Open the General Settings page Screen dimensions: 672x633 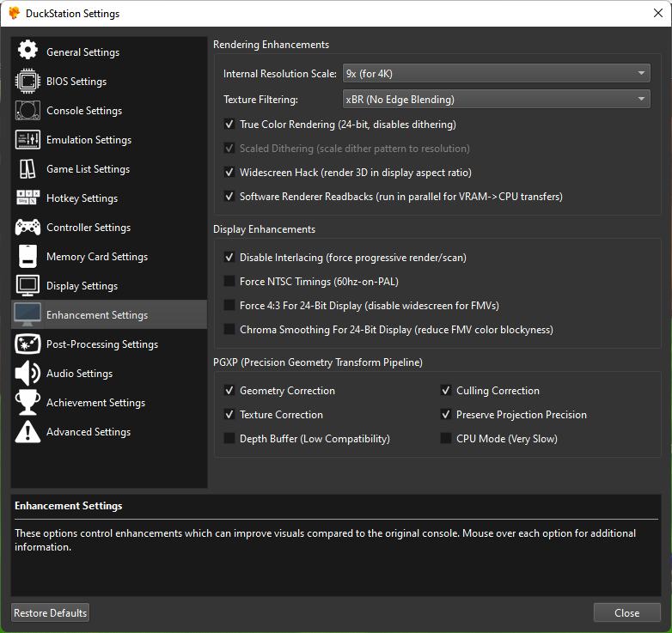click(109, 52)
